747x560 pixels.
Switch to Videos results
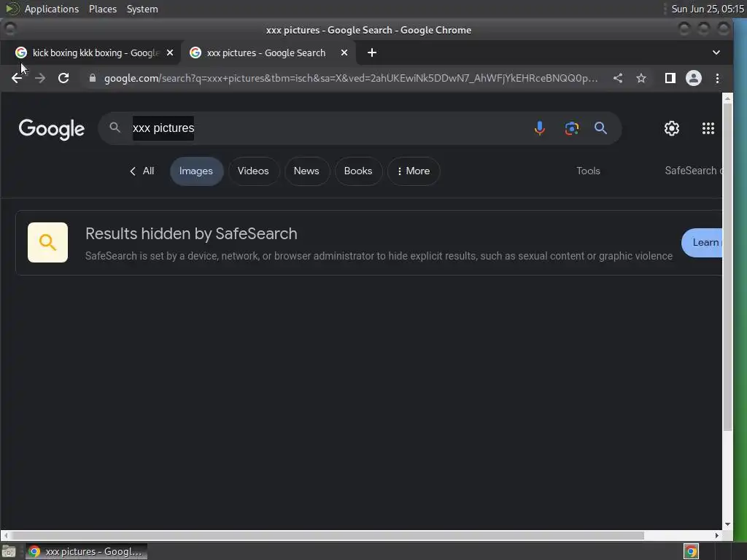pyautogui.click(x=253, y=171)
